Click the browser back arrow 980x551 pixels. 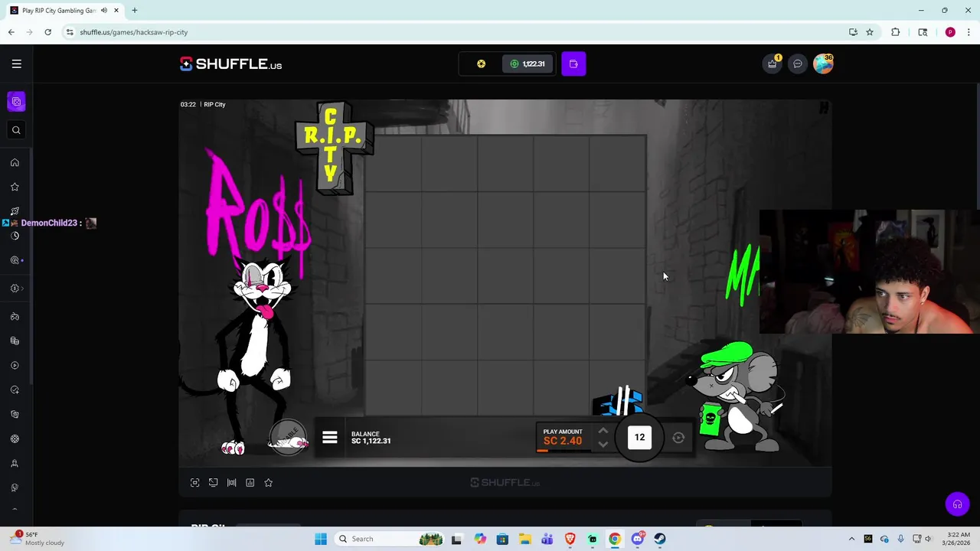click(11, 32)
